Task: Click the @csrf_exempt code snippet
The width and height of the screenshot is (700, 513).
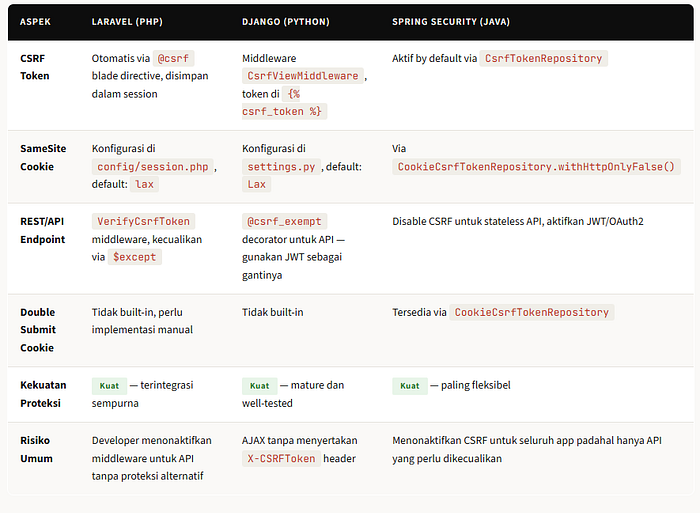Action: tap(284, 221)
